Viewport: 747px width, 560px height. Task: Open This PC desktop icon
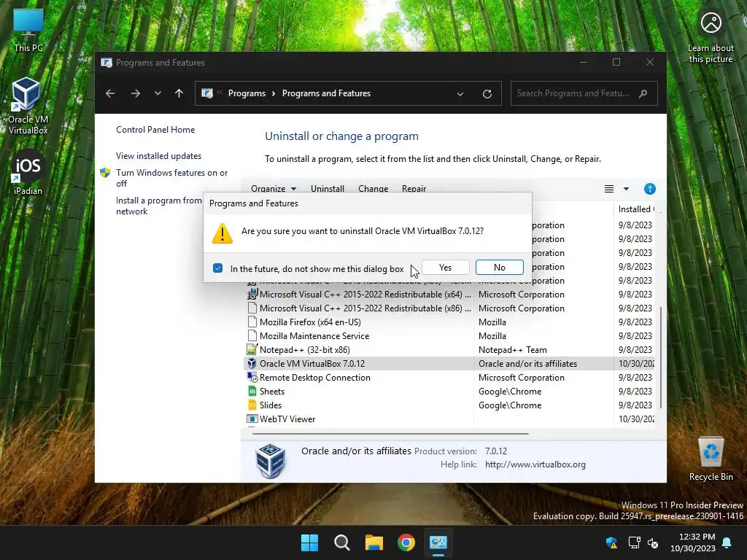[x=28, y=30]
